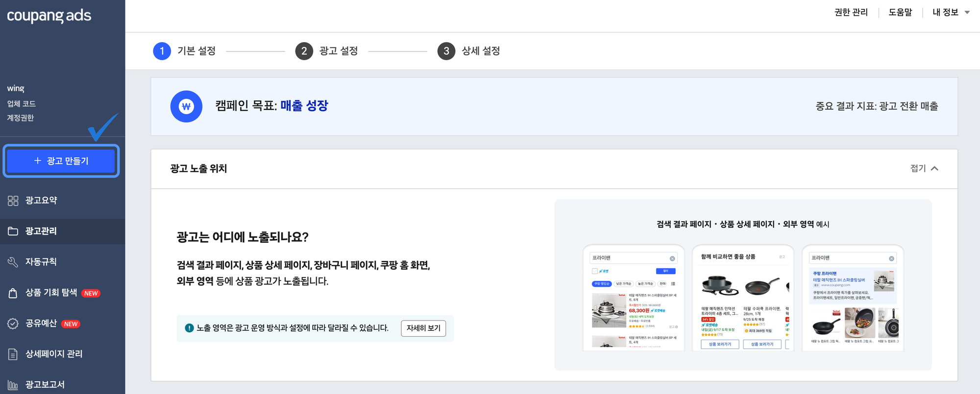The height and width of the screenshot is (394, 980).
Task: Click first 상품 보러가기 button in example
Action: point(720,344)
